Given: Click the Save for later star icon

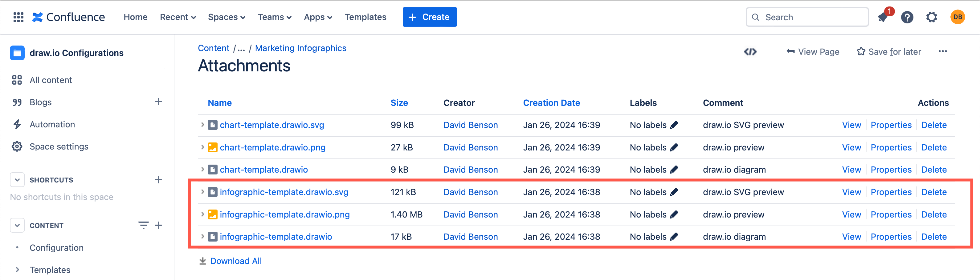Looking at the screenshot, I should [860, 51].
